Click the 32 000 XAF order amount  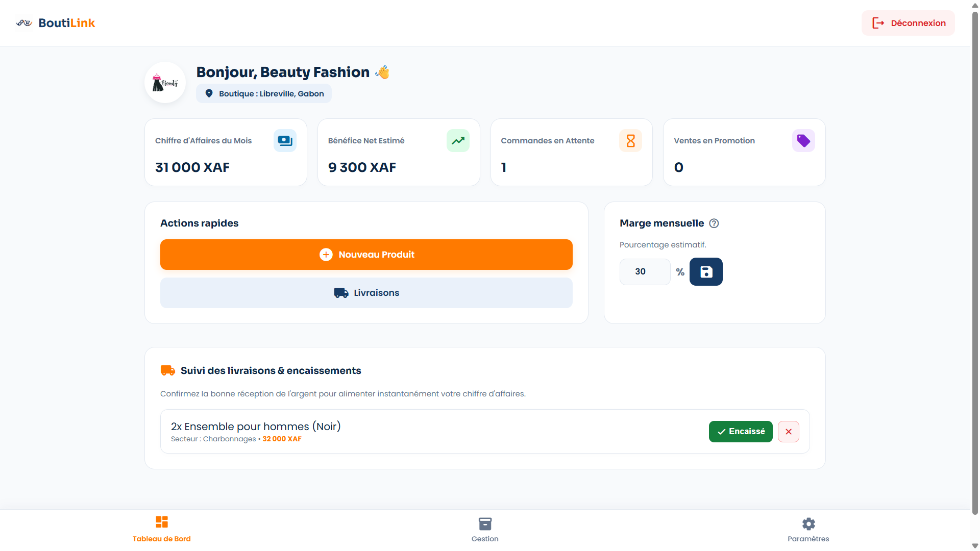tap(282, 439)
